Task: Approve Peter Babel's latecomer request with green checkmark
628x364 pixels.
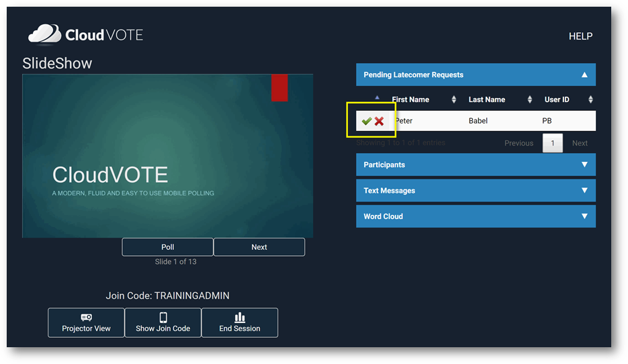Action: coord(367,121)
